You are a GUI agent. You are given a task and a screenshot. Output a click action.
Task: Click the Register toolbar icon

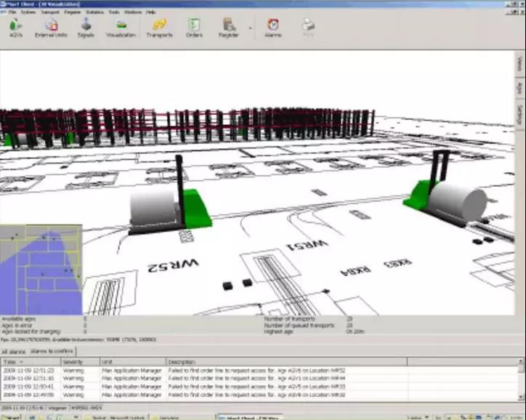pos(229,28)
